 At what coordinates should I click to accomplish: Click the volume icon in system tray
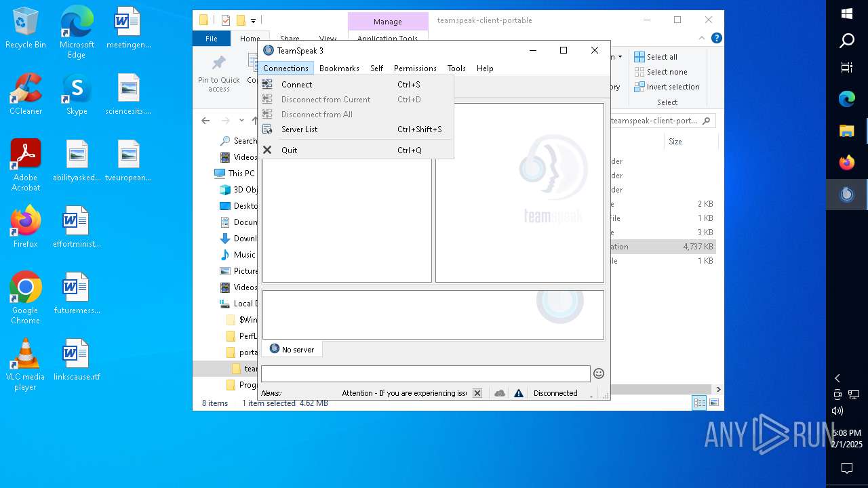[x=837, y=411]
